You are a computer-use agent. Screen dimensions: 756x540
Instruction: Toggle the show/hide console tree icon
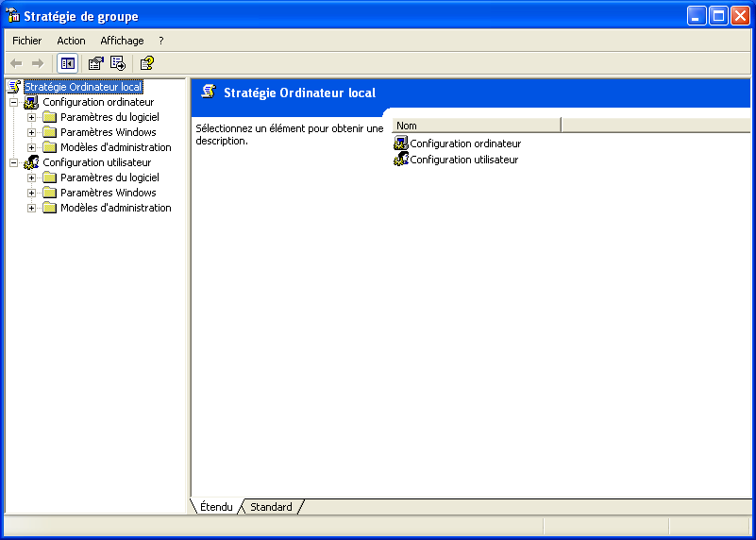point(68,63)
